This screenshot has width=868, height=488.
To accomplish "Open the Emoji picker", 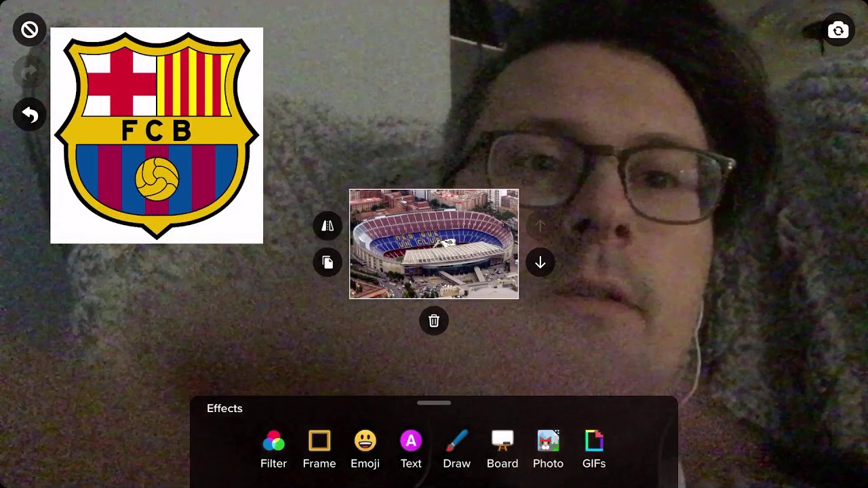I will (x=365, y=449).
